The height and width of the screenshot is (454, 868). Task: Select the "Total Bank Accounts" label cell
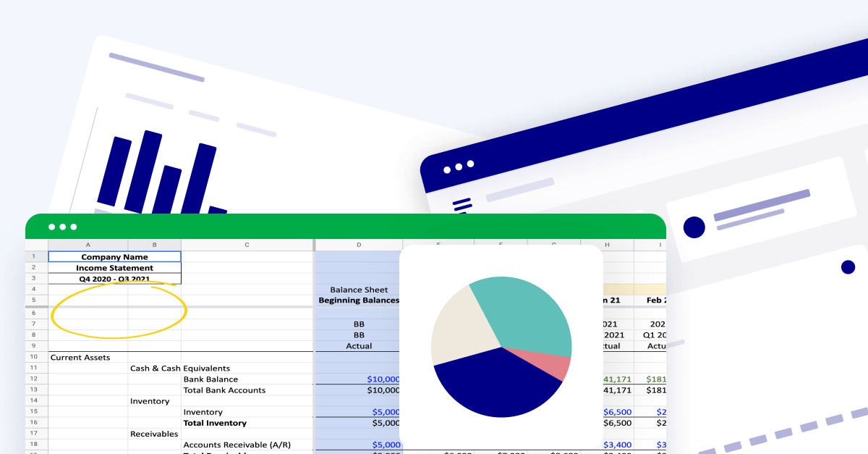pos(224,390)
